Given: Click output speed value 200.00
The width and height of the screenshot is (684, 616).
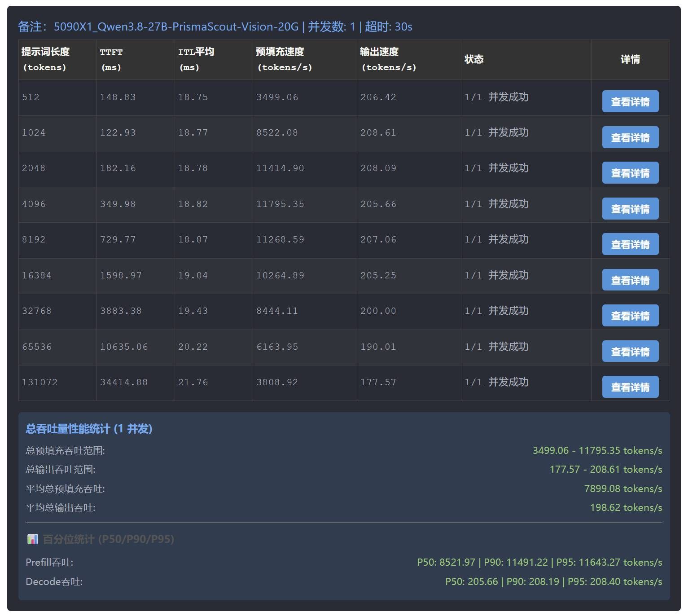Looking at the screenshot, I should [378, 311].
